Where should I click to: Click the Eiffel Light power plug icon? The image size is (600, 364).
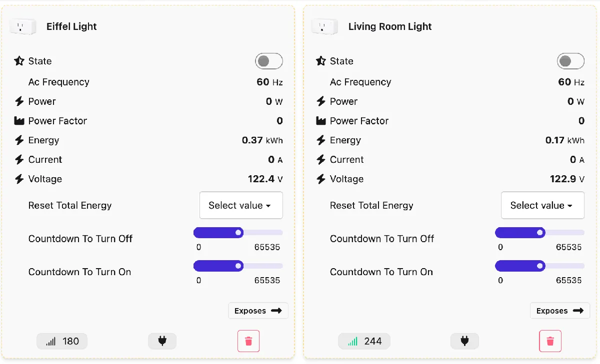click(x=162, y=341)
